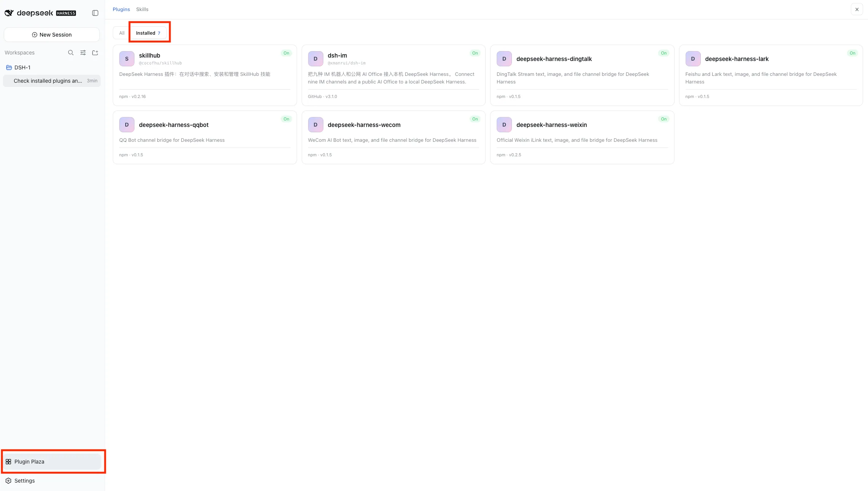Click the Settings gear icon
The image size is (868, 491).
8,481
